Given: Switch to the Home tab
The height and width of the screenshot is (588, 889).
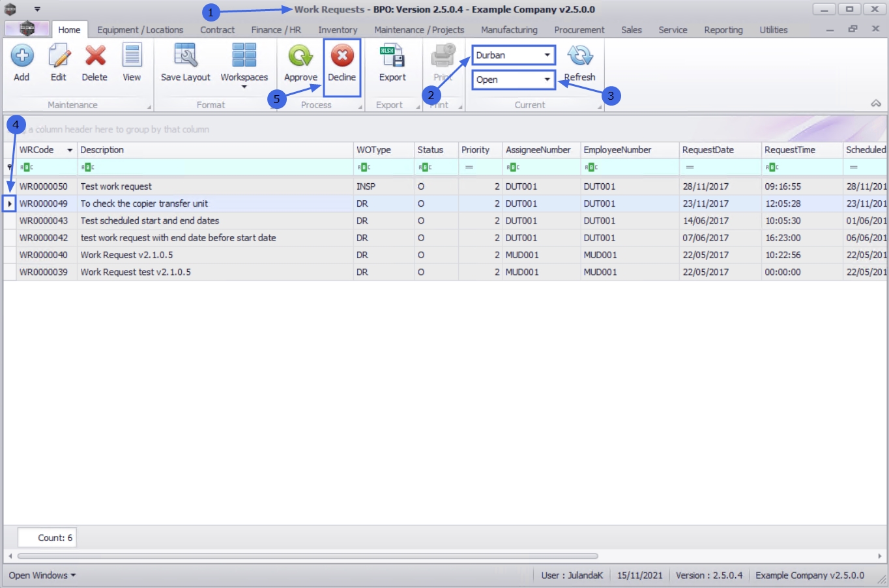Looking at the screenshot, I should [x=69, y=30].
